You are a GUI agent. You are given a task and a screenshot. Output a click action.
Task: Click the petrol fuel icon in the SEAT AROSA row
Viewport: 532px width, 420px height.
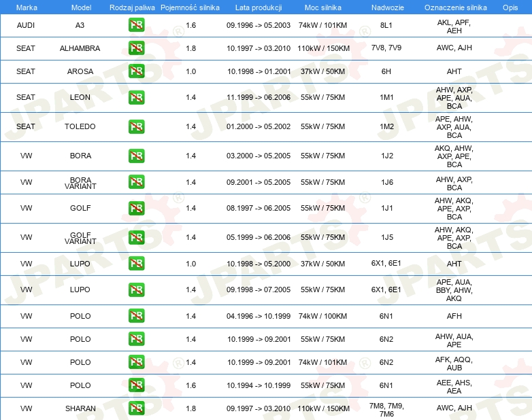(x=136, y=71)
